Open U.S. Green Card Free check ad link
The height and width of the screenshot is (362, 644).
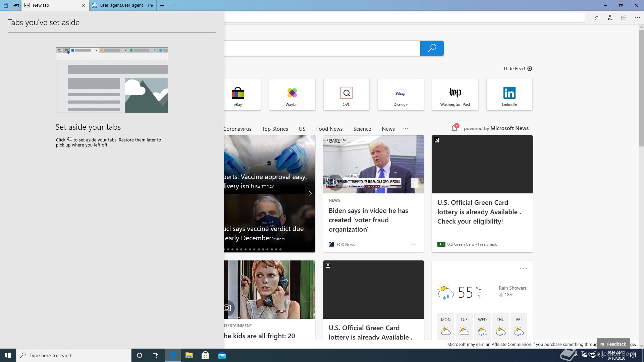click(472, 244)
